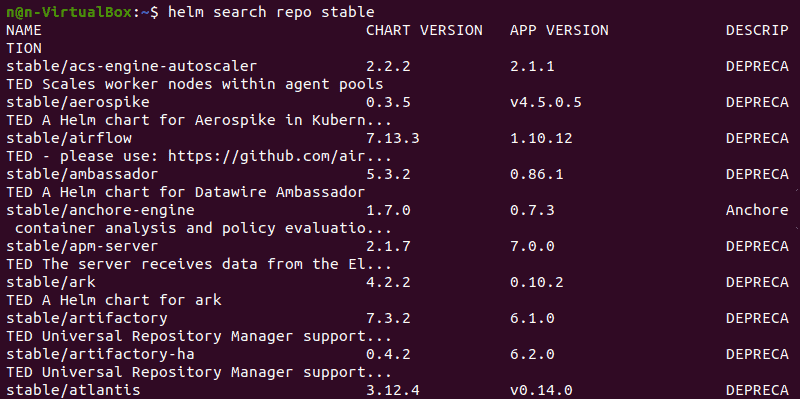Click chart version 5.3.2 for ambassador

point(388,174)
